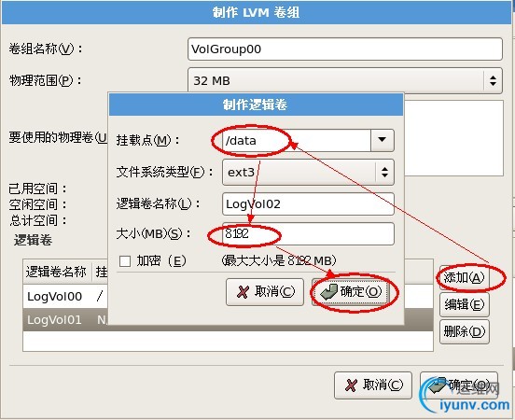Open the file system type ext3 selector
The image size is (515, 420).
[308, 173]
